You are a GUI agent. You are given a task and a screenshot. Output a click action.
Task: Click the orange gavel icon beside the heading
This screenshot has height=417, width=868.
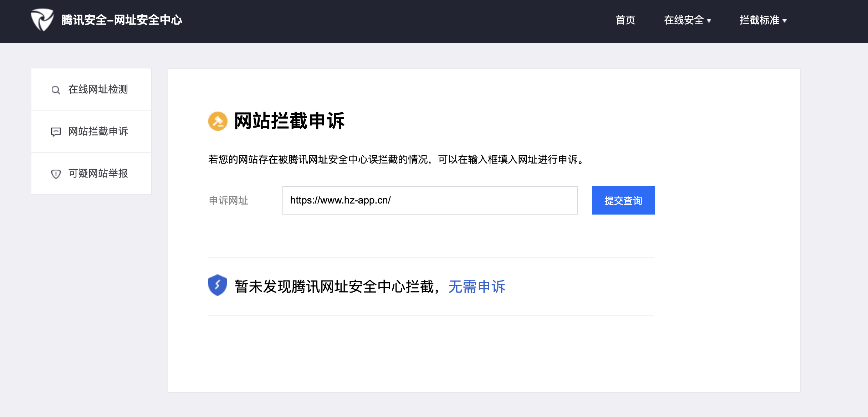point(218,121)
